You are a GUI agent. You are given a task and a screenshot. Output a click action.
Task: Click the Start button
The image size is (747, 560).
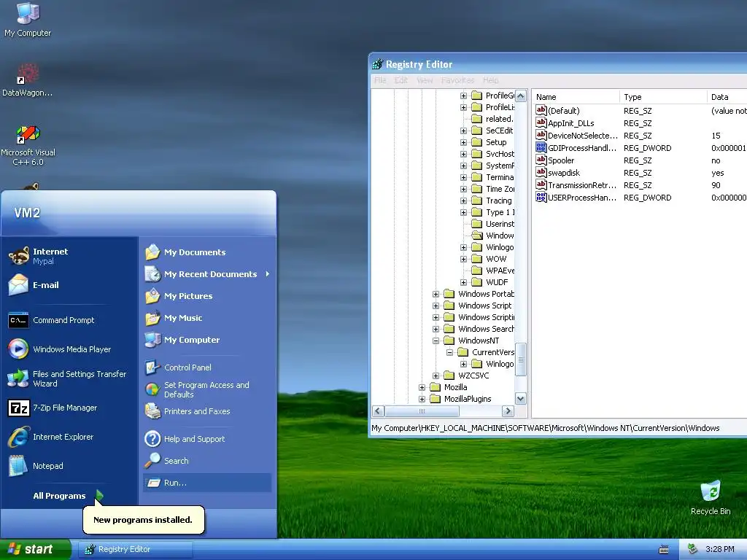pos(35,549)
